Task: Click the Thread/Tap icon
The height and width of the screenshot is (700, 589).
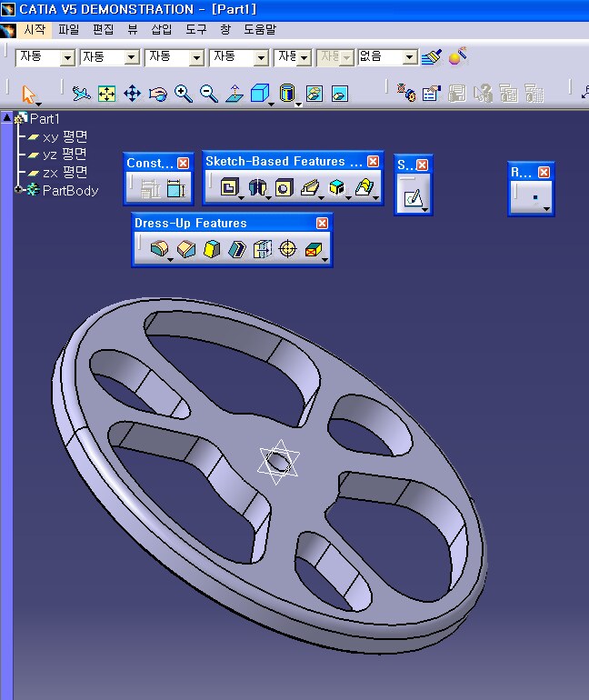Action: coord(288,249)
